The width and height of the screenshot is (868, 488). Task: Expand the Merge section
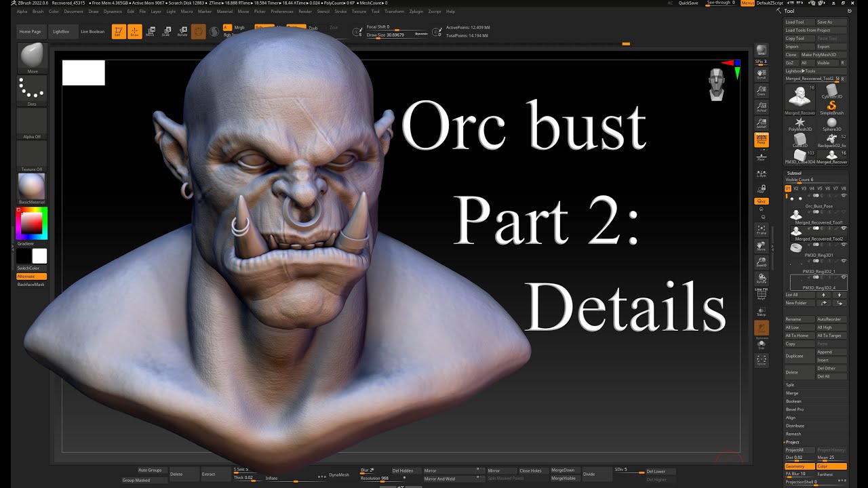791,393
